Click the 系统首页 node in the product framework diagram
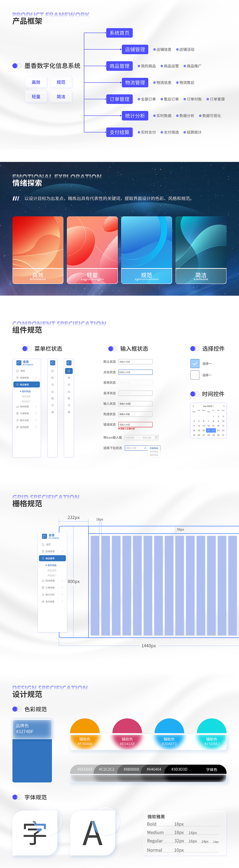The height and width of the screenshot is (868, 239). [x=119, y=33]
